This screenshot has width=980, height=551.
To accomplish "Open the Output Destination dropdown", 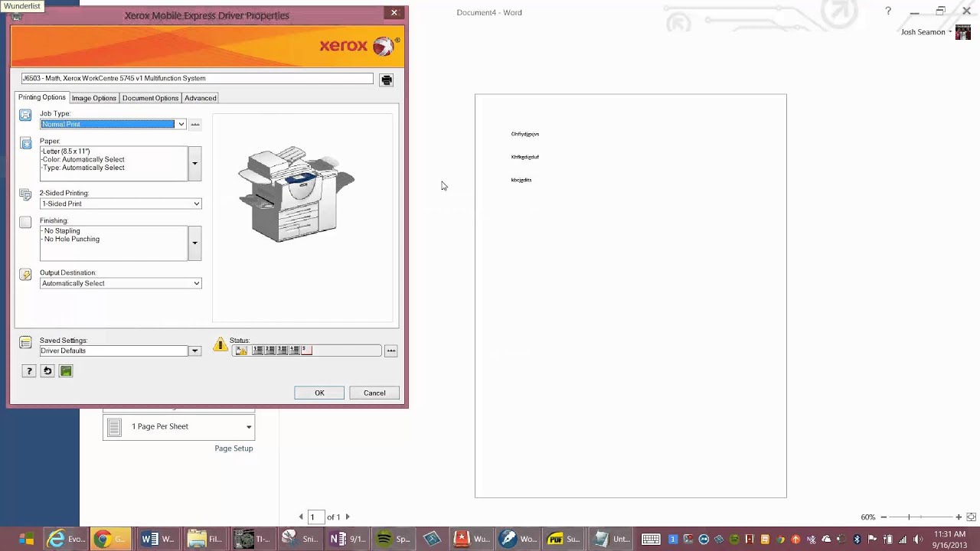I will pos(197,283).
